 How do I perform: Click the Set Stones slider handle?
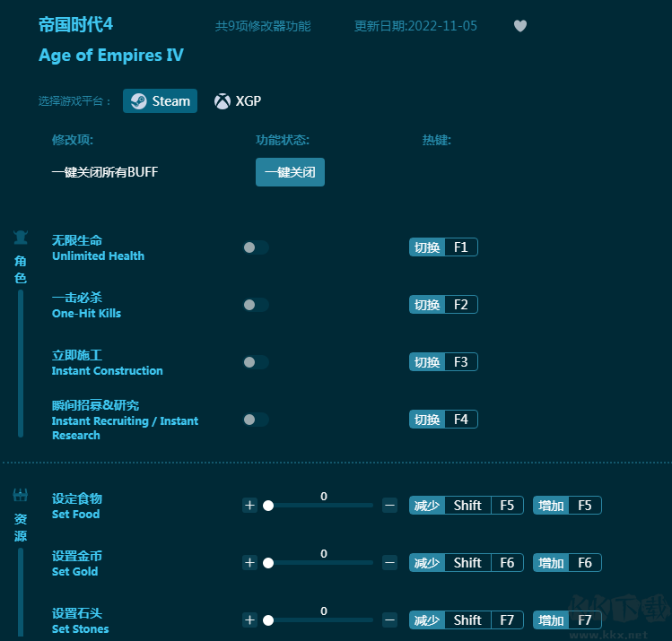(268, 620)
